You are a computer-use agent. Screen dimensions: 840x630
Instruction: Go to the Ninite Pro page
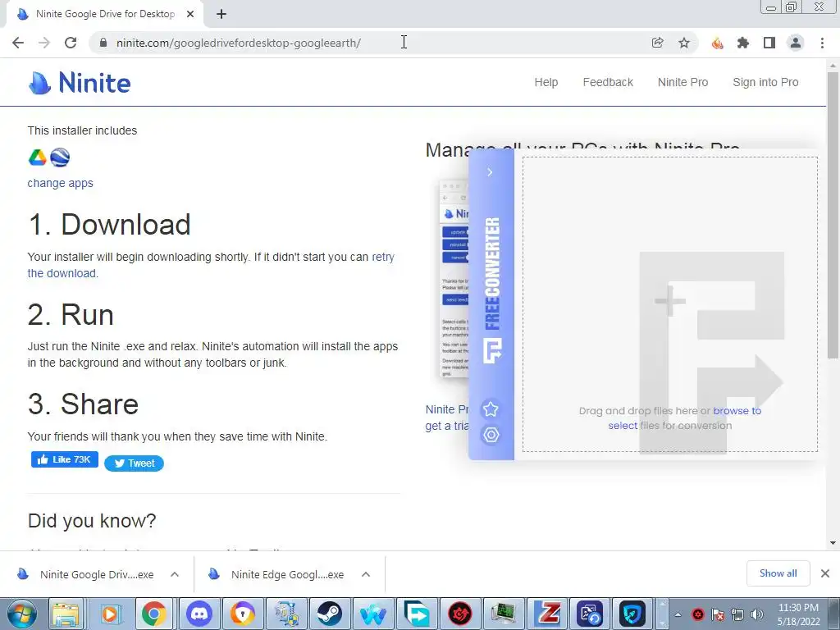683,83
